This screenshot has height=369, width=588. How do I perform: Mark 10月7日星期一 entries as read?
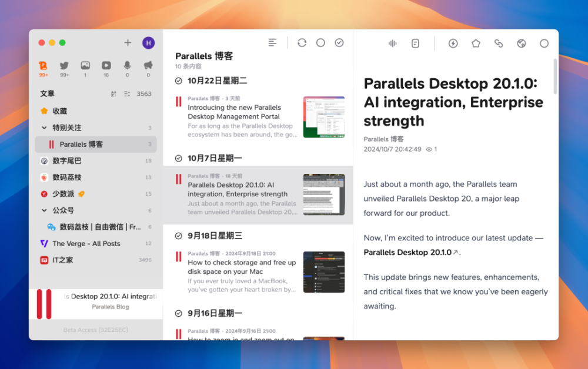click(x=179, y=159)
